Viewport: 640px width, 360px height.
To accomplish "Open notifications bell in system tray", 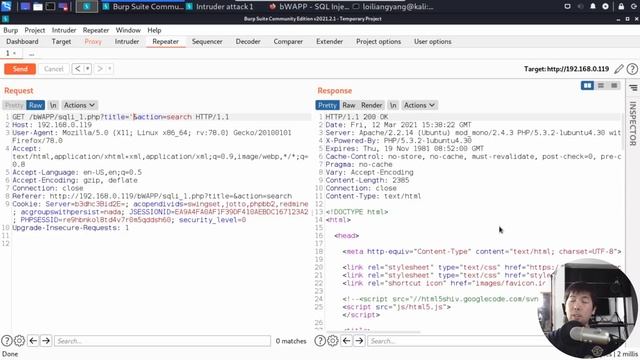I will 593,7.
